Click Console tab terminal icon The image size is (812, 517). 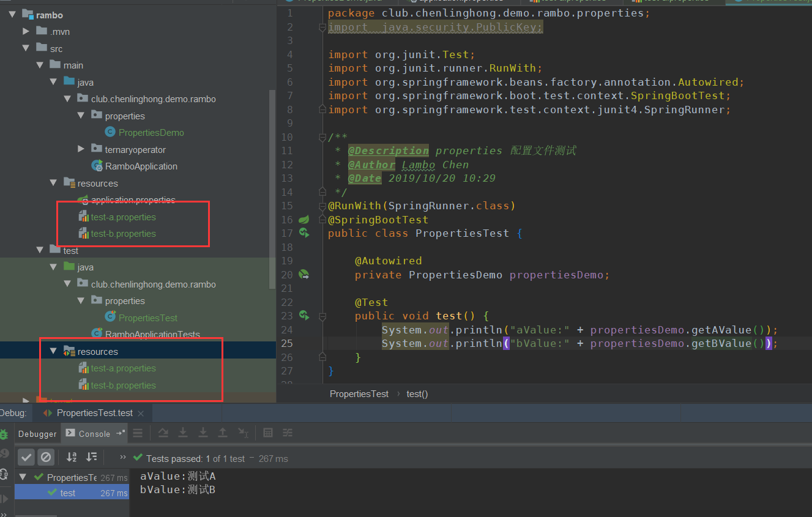pos(71,433)
